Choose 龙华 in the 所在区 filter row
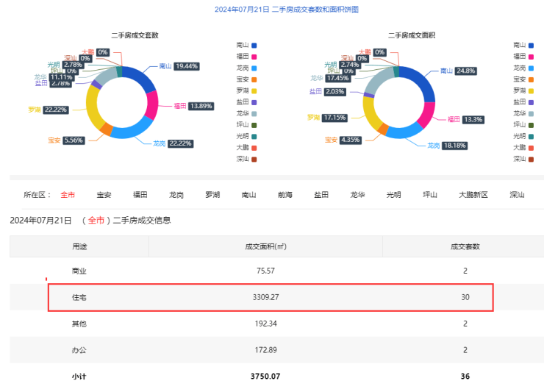 click(357, 195)
